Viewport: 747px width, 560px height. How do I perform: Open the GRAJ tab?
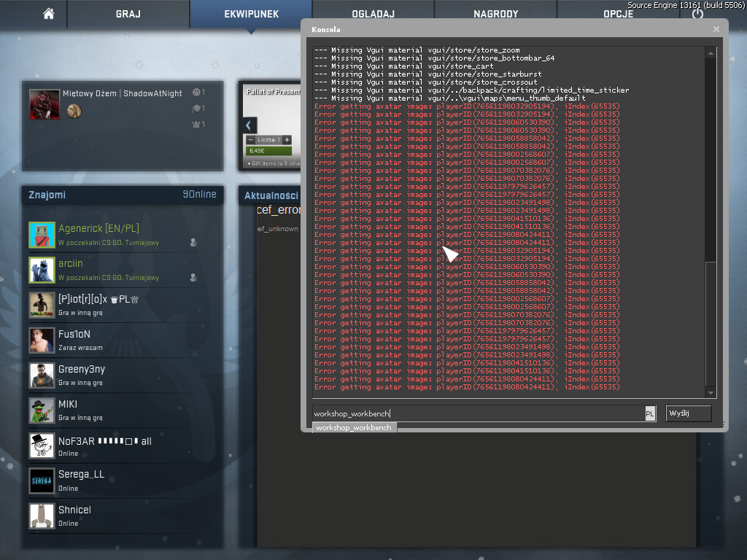(x=128, y=14)
